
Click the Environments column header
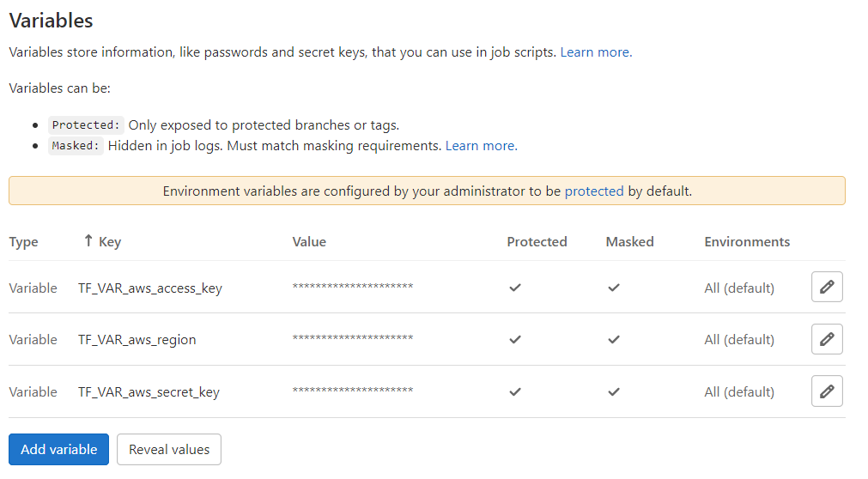click(x=747, y=242)
